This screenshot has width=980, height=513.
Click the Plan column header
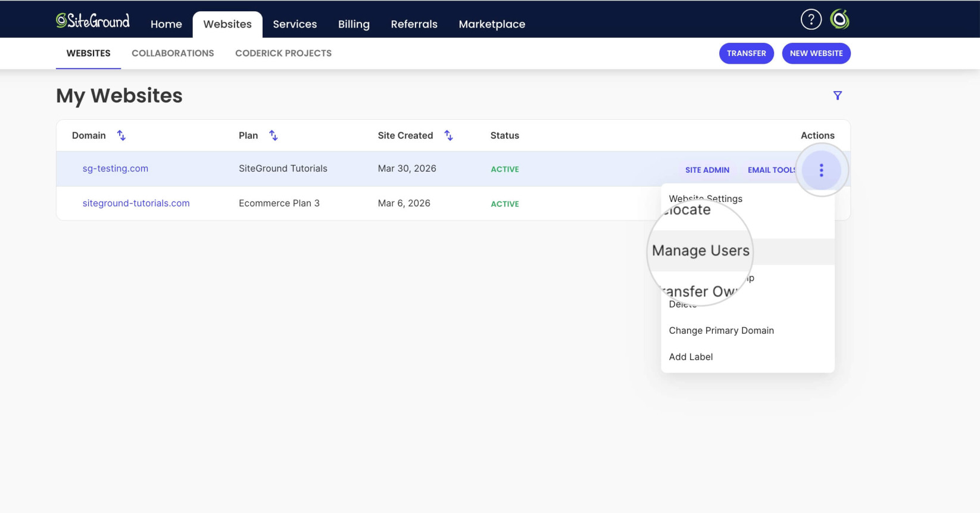pos(248,135)
